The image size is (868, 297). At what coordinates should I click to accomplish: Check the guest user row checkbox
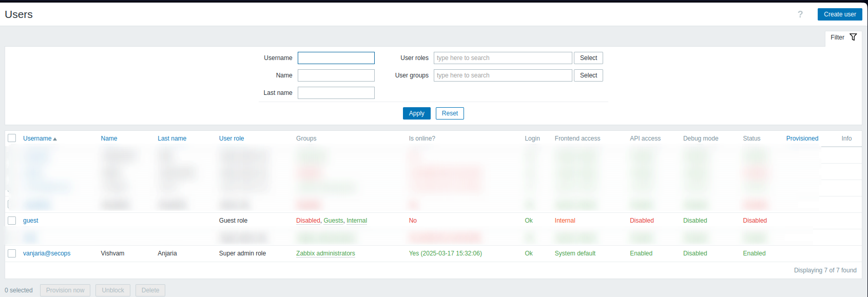(12, 221)
